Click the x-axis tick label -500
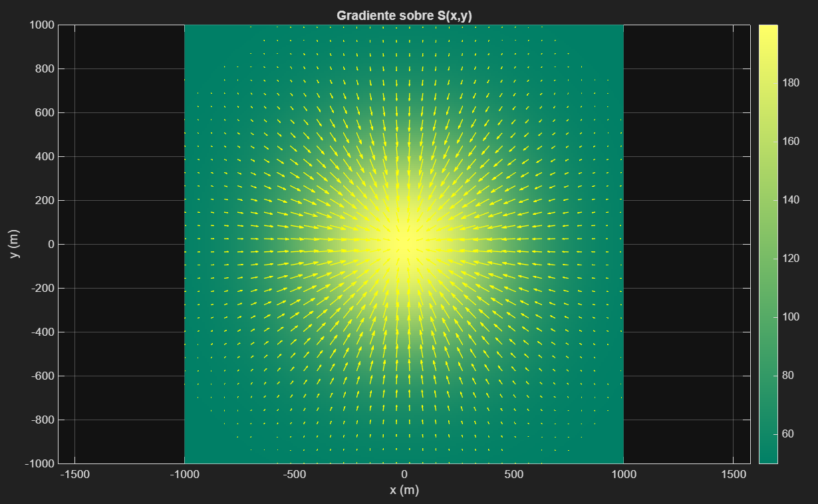Screen dimensions: 818x504 click(x=294, y=474)
